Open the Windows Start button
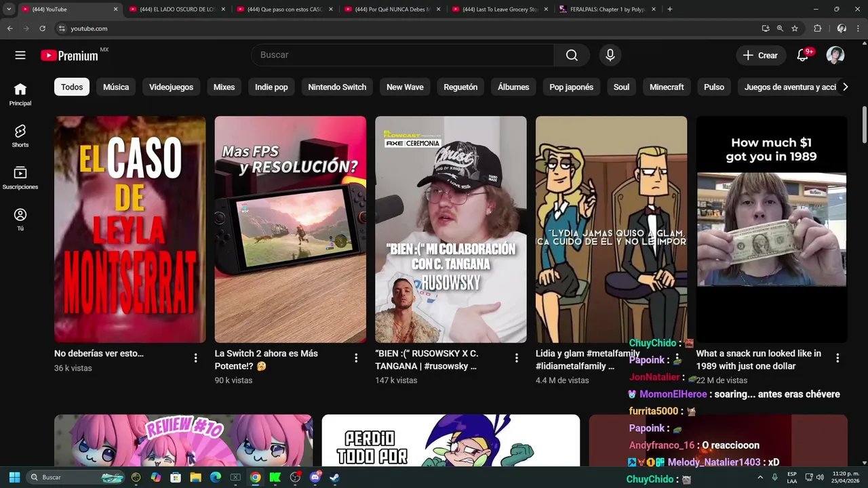The width and height of the screenshot is (868, 488). [14, 477]
